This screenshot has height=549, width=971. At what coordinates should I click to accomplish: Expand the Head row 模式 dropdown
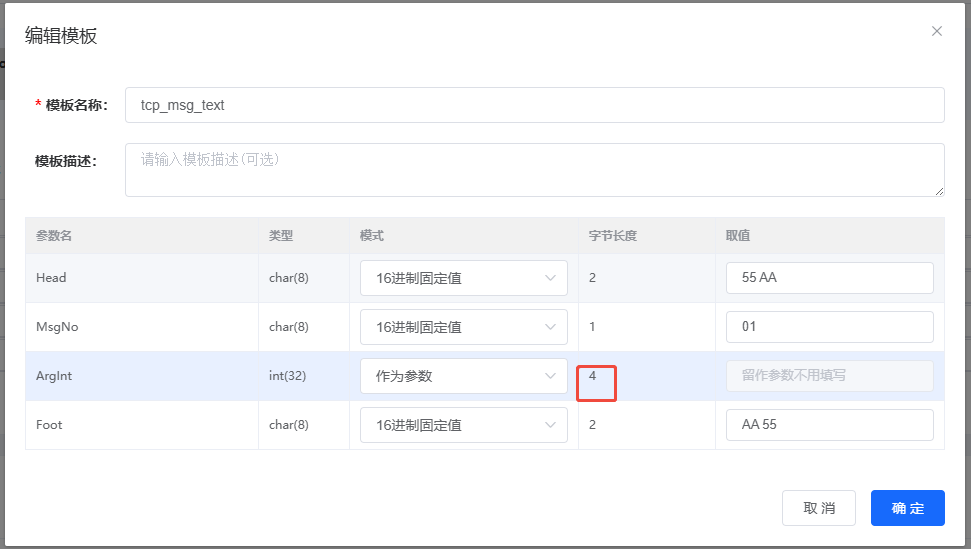click(463, 278)
